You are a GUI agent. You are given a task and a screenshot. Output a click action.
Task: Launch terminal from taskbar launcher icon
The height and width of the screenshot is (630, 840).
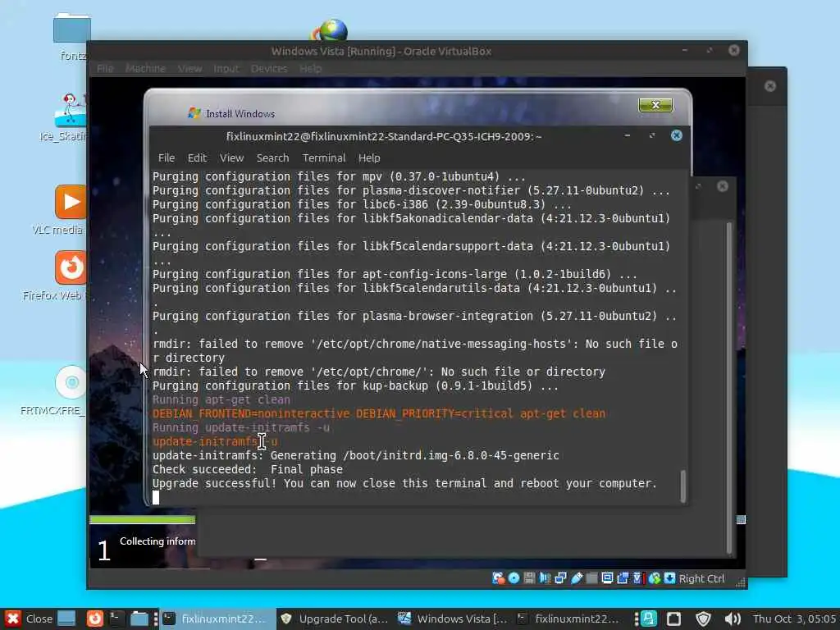pyautogui.click(x=116, y=619)
